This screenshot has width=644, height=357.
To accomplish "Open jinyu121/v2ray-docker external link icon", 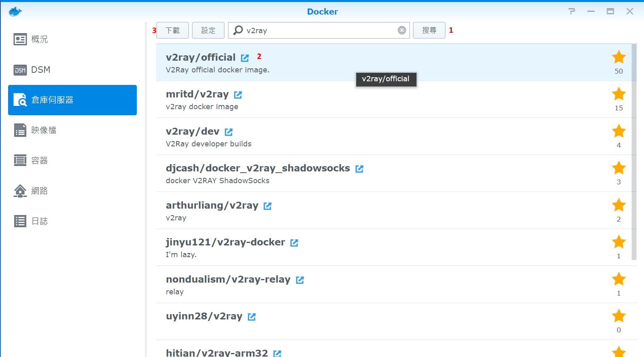I will 294,243.
